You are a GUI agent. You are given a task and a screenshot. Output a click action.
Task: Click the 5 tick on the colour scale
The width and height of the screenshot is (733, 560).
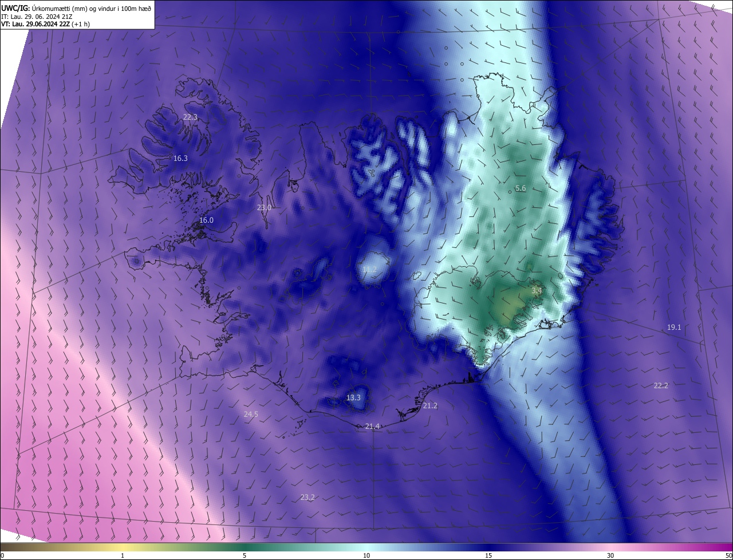coord(245,555)
